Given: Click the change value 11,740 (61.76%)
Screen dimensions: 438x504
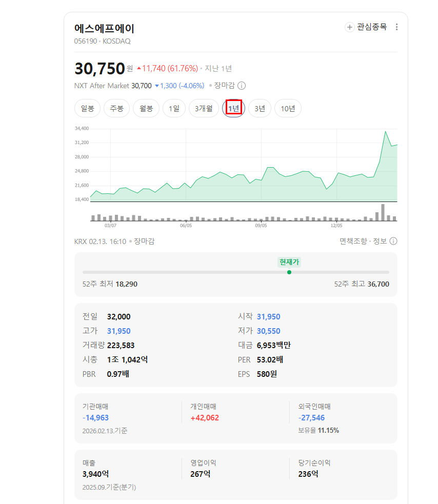Looking at the screenshot, I should [x=167, y=69].
